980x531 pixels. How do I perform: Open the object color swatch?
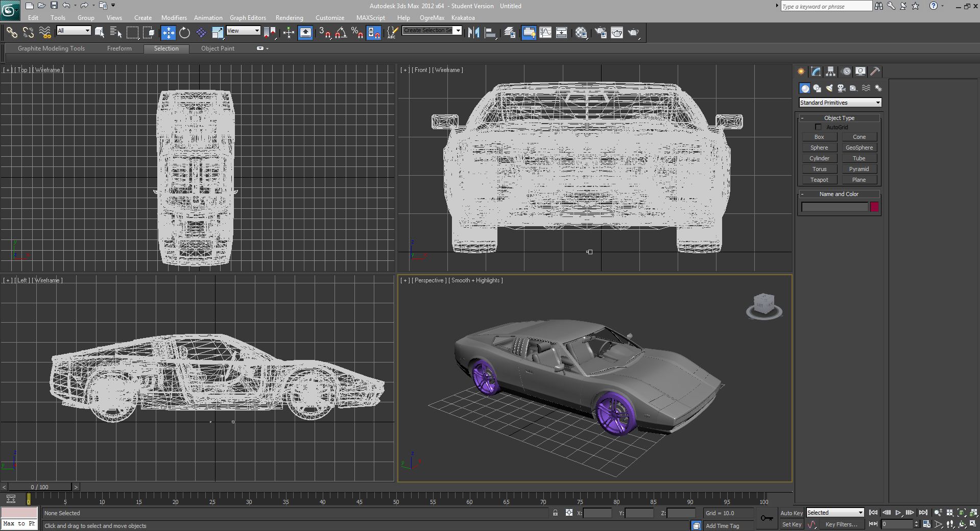tap(874, 207)
